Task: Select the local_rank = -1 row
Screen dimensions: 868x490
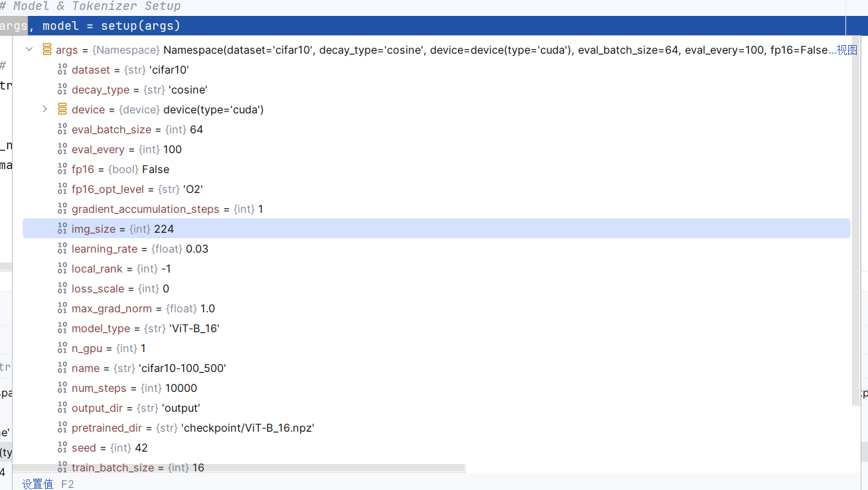Action: pyautogui.click(x=437, y=269)
